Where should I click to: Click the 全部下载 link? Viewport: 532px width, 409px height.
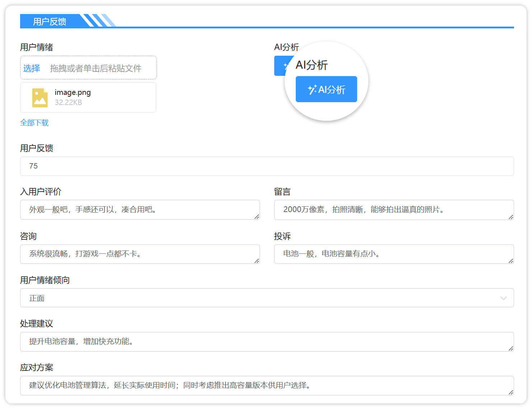(x=34, y=123)
